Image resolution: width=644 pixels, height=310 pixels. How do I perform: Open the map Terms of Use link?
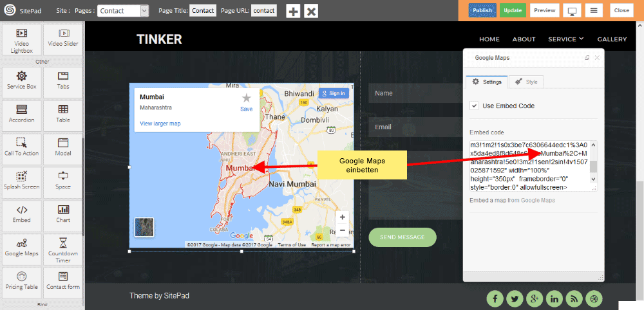point(292,245)
